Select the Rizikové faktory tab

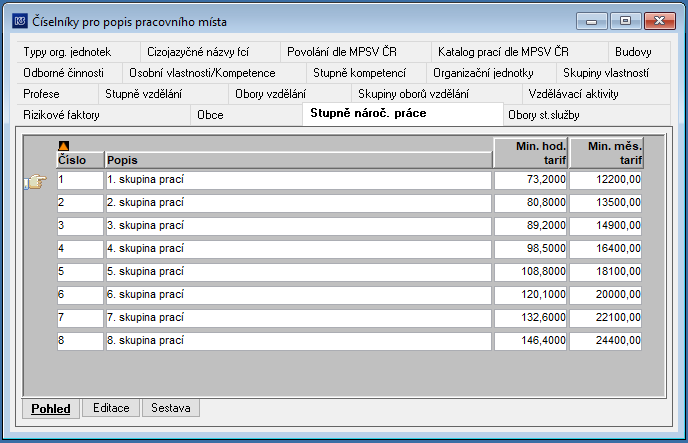104,115
